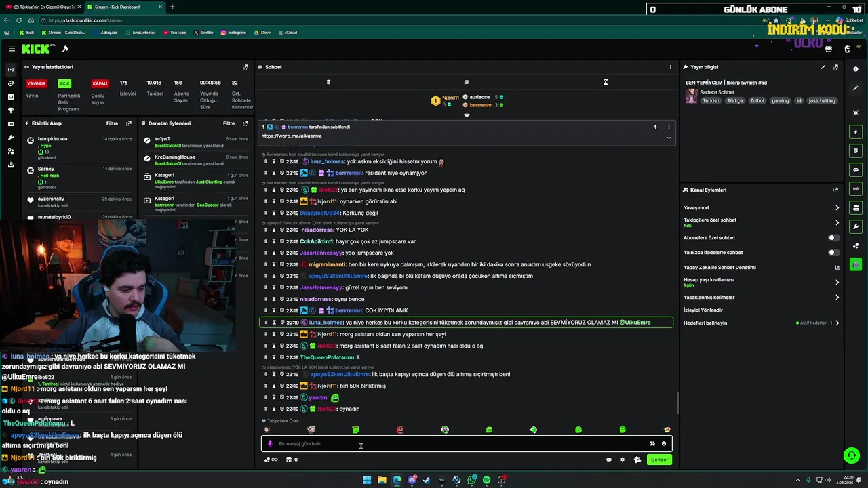Open the community users icon in the left sidebar
Viewport: 868px width, 488px height.
[10, 151]
